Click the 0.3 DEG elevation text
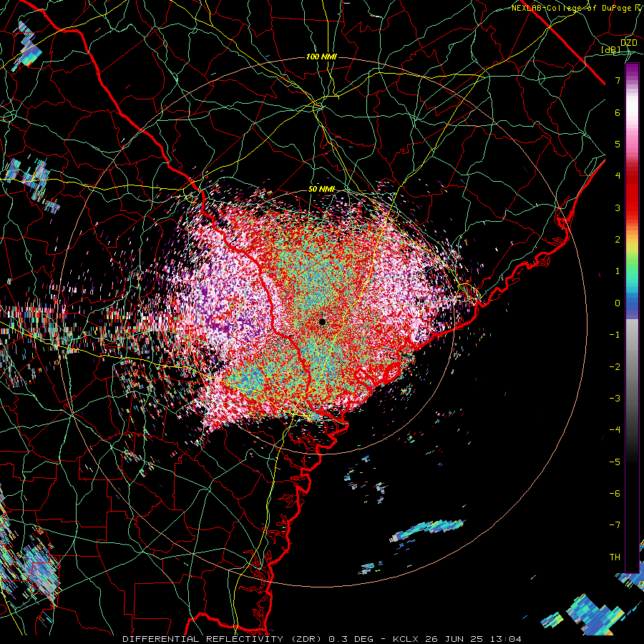The image size is (644, 644). click(351, 639)
